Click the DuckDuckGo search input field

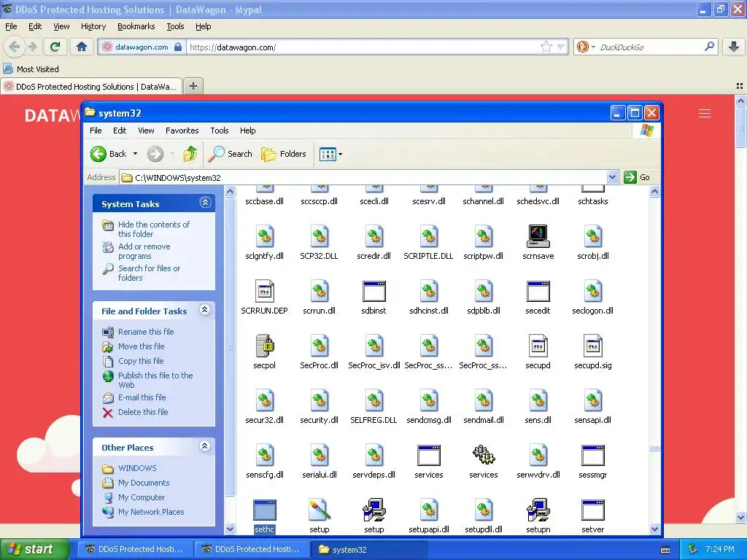click(650, 47)
